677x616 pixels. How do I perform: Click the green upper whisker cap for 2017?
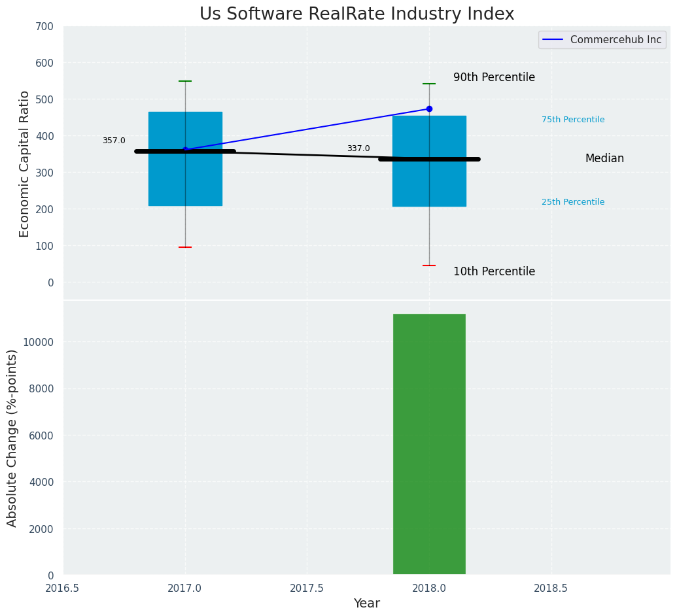pyautogui.click(x=185, y=81)
